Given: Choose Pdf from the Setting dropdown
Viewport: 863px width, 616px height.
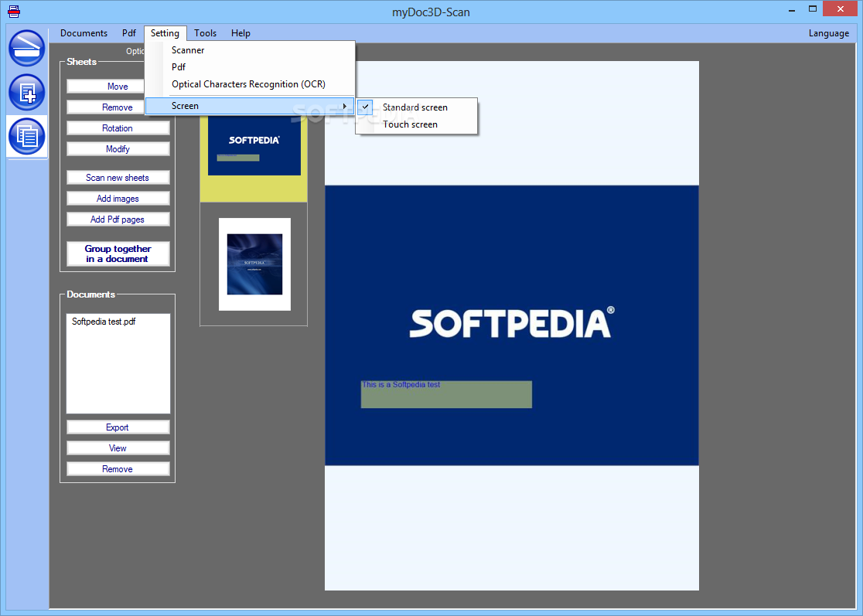Looking at the screenshot, I should [250, 67].
